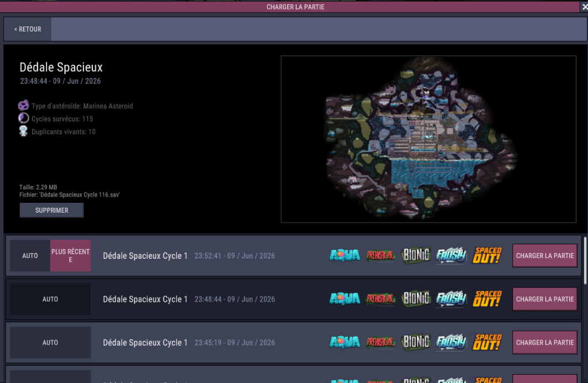Click the Spaced Out icon in 23:52:41 row
Image resolution: width=588 pixels, height=383 pixels.
click(x=487, y=255)
